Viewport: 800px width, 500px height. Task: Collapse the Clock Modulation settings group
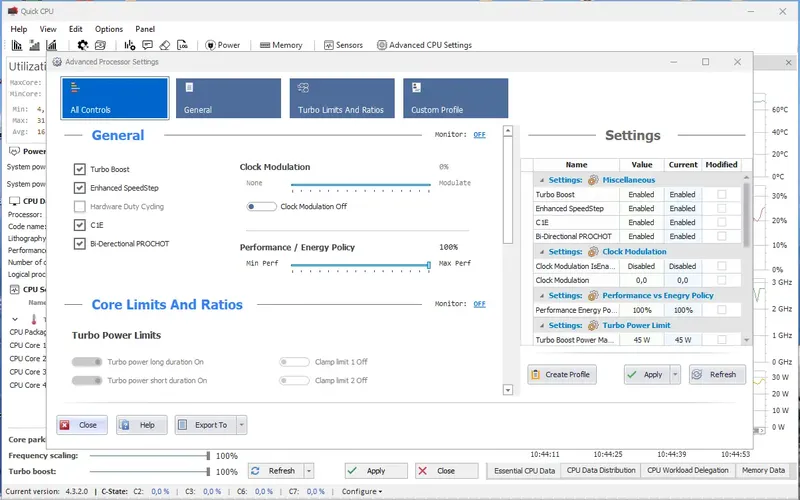(542, 252)
